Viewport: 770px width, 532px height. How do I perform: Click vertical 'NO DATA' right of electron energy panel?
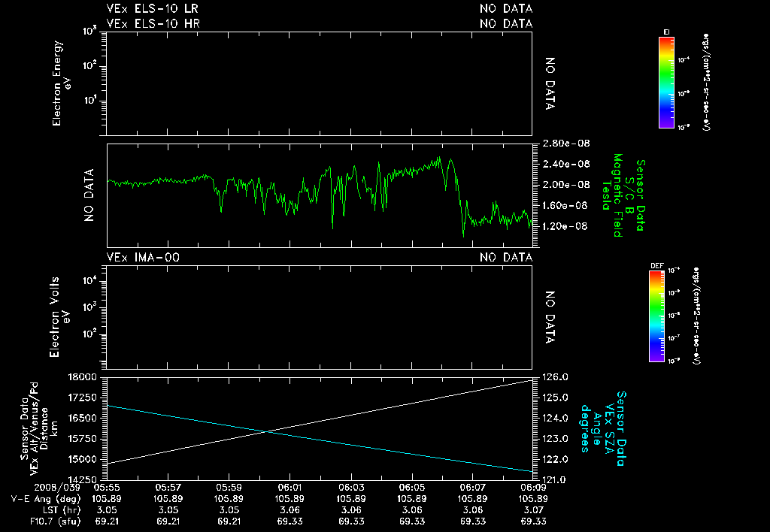(x=550, y=83)
